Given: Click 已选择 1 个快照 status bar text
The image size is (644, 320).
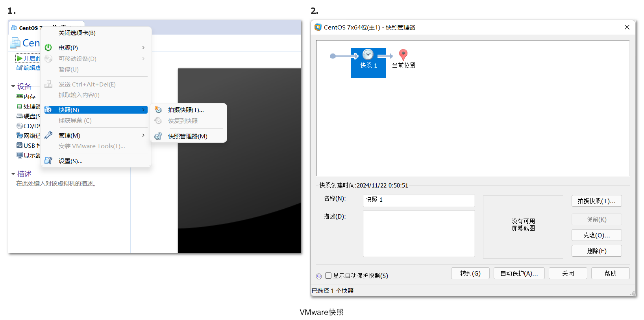Looking at the screenshot, I should [333, 291].
